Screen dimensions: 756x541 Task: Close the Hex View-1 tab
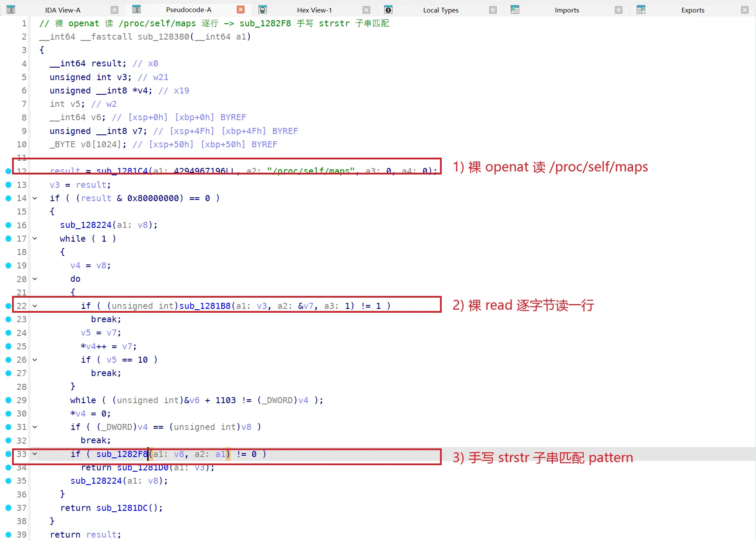[366, 10]
